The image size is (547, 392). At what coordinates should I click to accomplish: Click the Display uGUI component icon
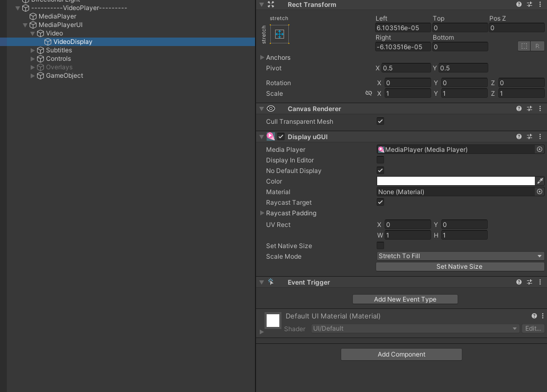pyautogui.click(x=271, y=136)
